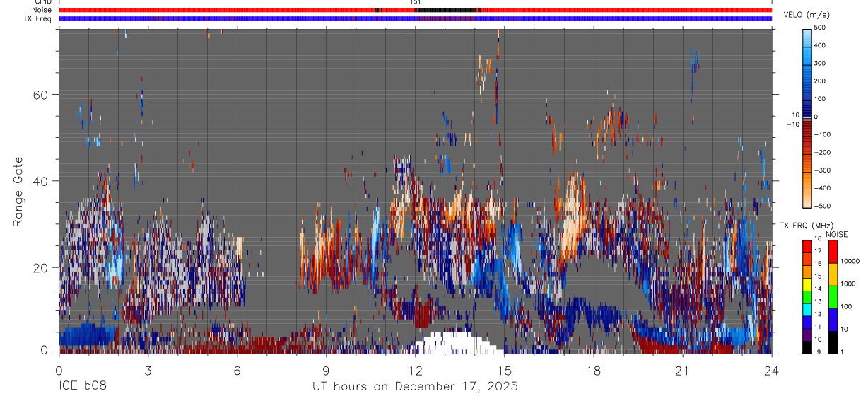Click the "6" hour tick label on the time axis
This screenshot has height=401, width=868.
pos(237,370)
